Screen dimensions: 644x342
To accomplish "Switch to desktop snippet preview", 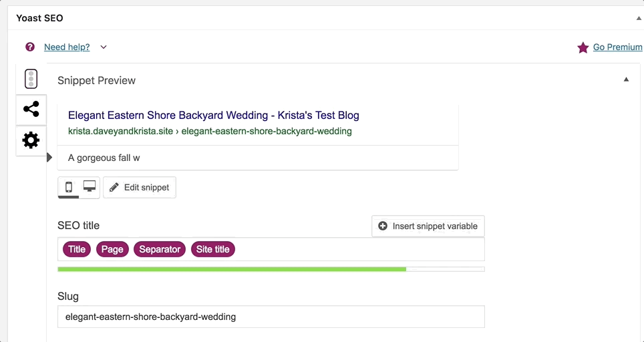I will (x=90, y=187).
